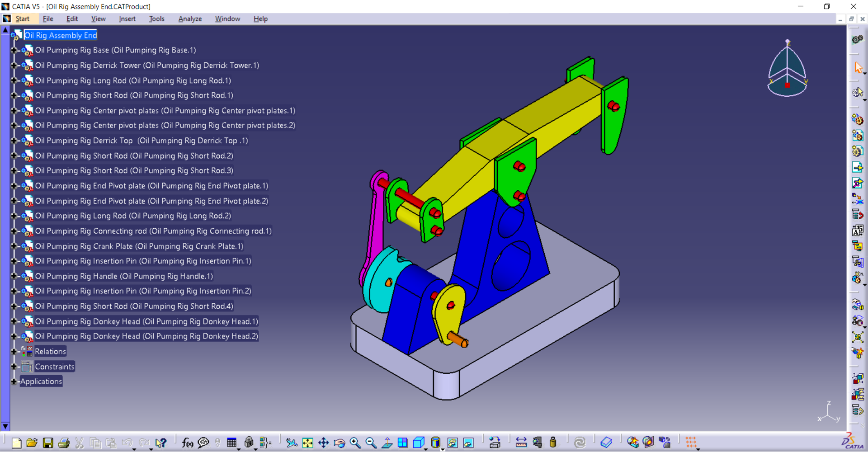Viewport: 868px width, 452px height.
Task: Activate the Rotate view tool
Action: [340, 443]
